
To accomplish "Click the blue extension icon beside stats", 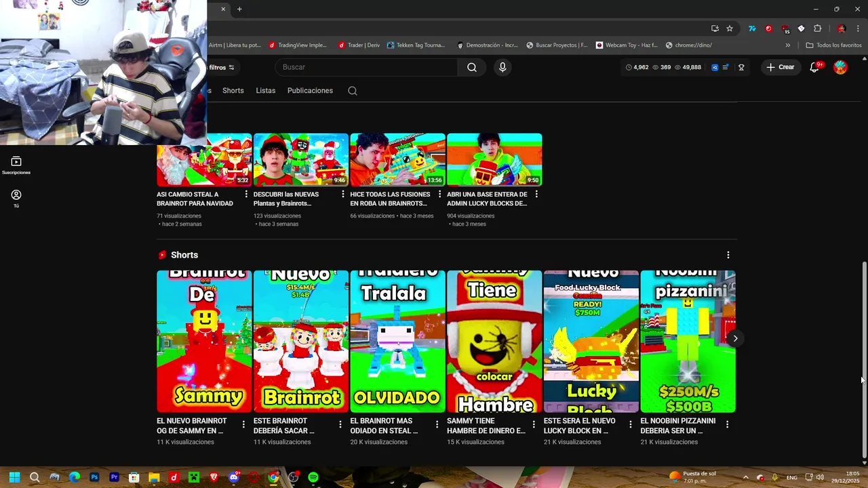I will [715, 67].
